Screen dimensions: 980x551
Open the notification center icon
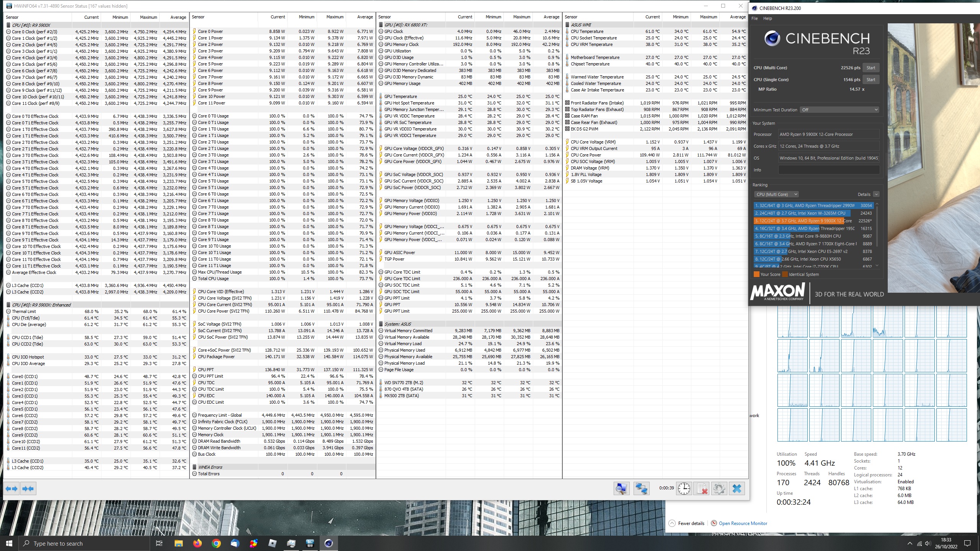tap(967, 543)
